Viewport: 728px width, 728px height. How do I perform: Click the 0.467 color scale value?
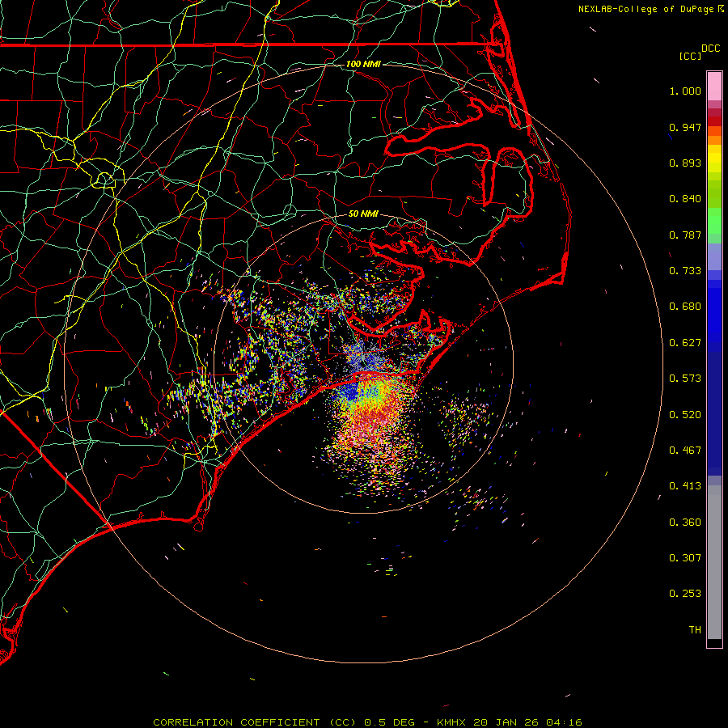tap(685, 451)
